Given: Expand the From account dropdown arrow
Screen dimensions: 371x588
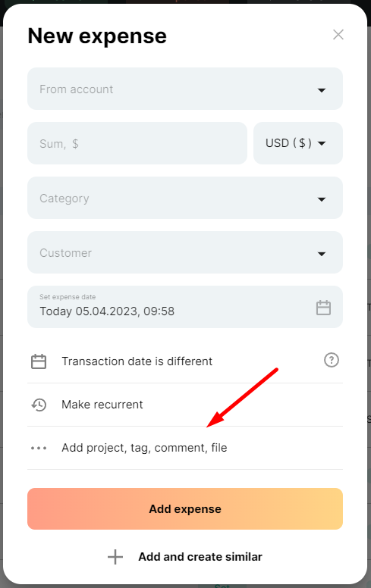Looking at the screenshot, I should [322, 90].
